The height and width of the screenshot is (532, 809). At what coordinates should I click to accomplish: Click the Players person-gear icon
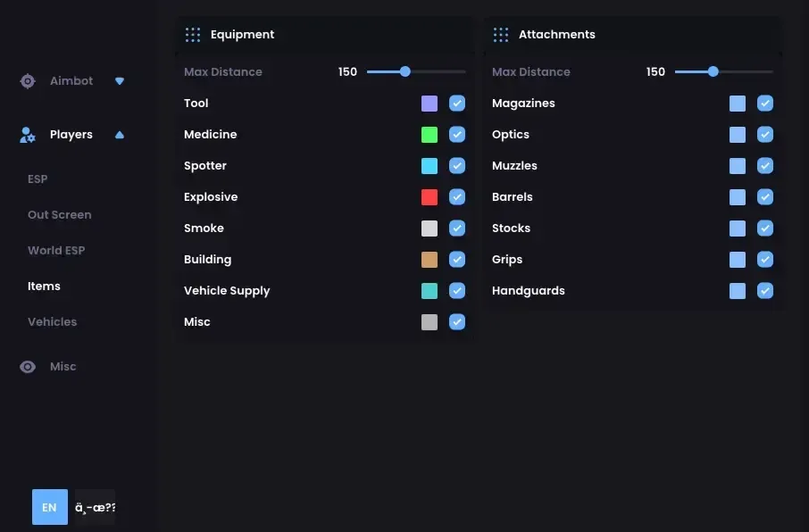28,135
